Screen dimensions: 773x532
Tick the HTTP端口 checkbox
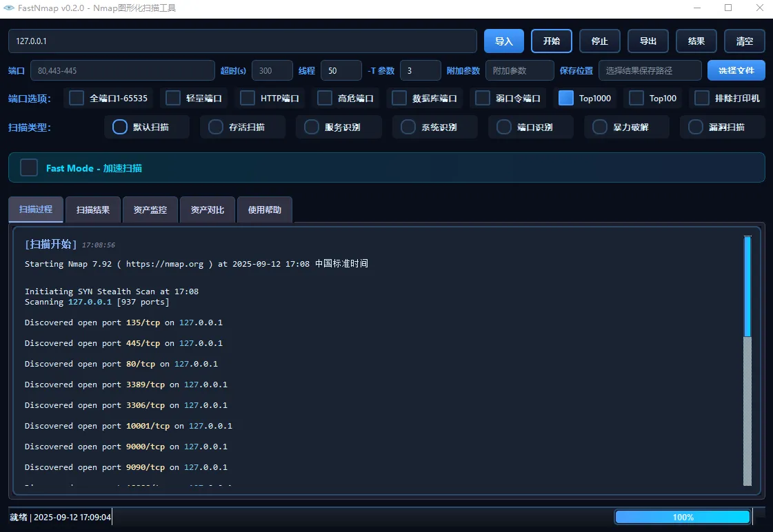point(248,98)
